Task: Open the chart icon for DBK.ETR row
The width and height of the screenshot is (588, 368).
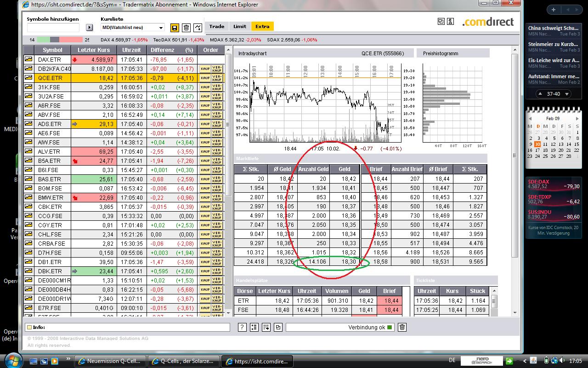Action: pos(28,271)
